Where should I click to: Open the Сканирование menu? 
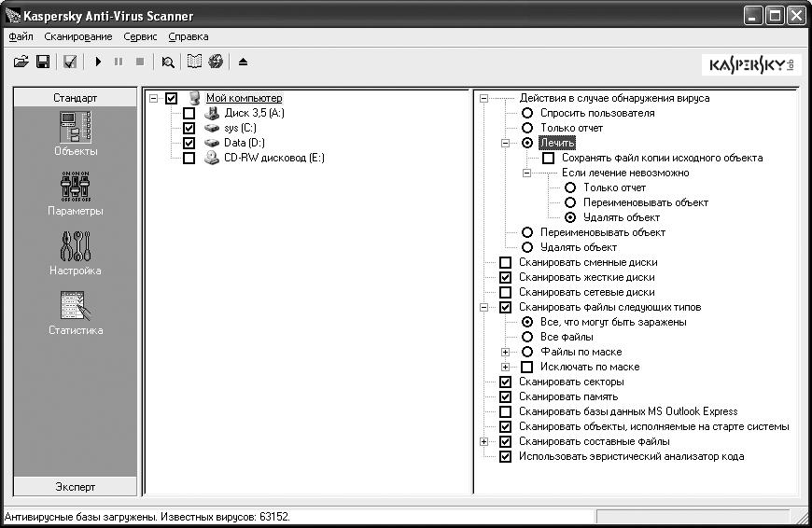(x=78, y=36)
